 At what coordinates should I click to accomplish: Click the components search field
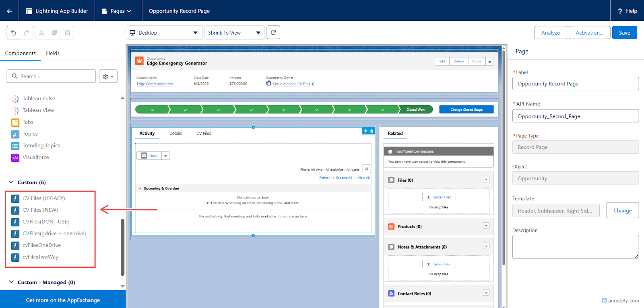click(x=51, y=76)
